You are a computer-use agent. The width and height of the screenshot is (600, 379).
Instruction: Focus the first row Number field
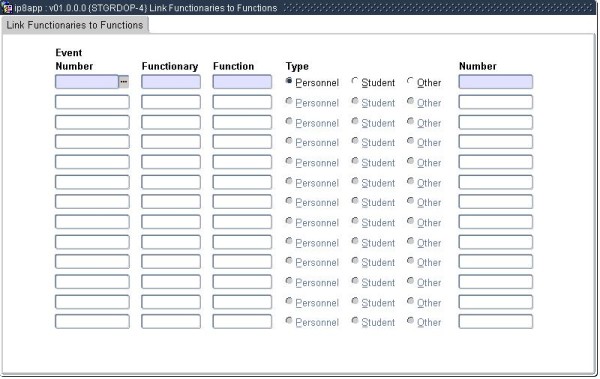tap(496, 82)
